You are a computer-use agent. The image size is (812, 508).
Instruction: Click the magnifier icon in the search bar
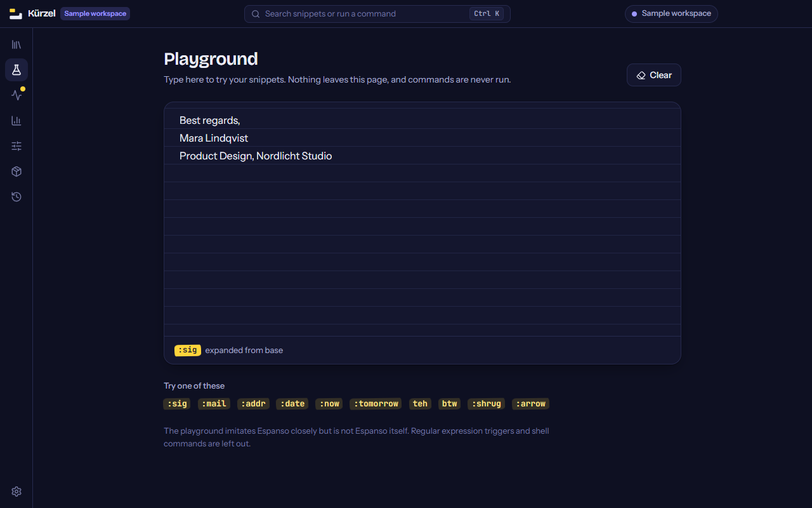tap(256, 14)
